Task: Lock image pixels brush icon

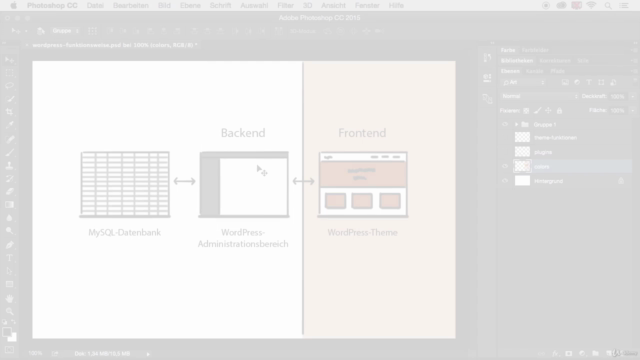Action: (x=538, y=111)
